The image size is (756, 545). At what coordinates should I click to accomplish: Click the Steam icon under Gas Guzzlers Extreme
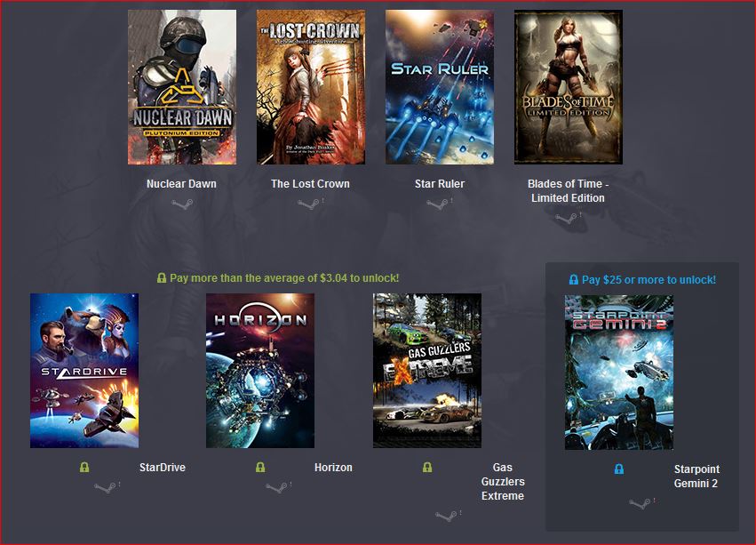446,516
